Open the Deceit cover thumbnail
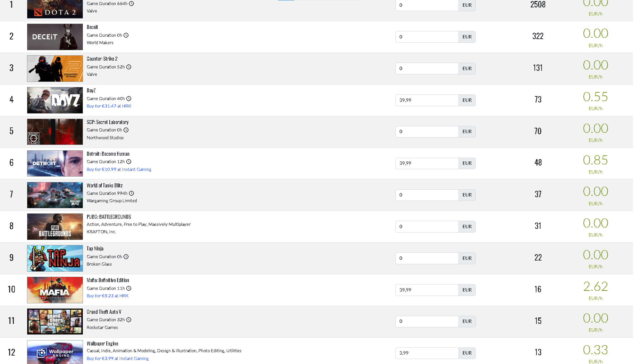The width and height of the screenshot is (636, 364). pyautogui.click(x=55, y=37)
